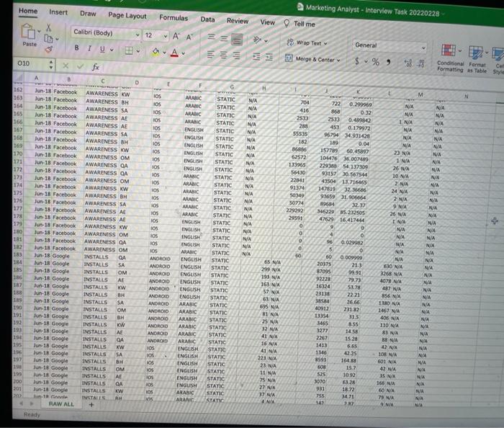This screenshot has height=428, width=504.
Task: Click the currency dollar format icon
Action: pyautogui.click(x=357, y=61)
